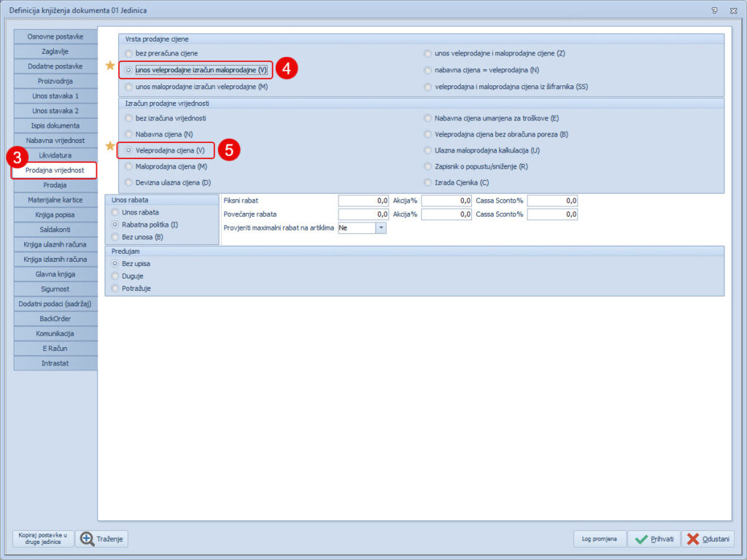This screenshot has width=747, height=560.
Task: Click the Fiksni rabat input field
Action: click(x=363, y=201)
